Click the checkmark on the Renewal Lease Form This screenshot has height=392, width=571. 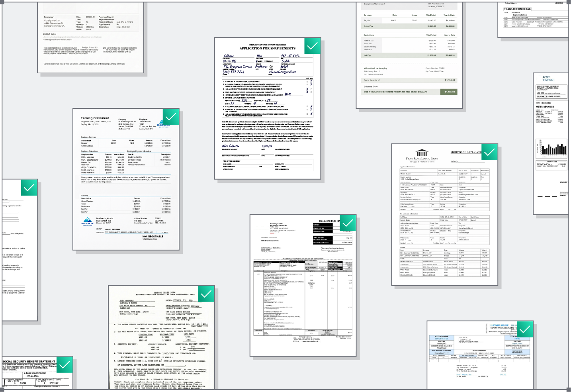click(x=206, y=294)
